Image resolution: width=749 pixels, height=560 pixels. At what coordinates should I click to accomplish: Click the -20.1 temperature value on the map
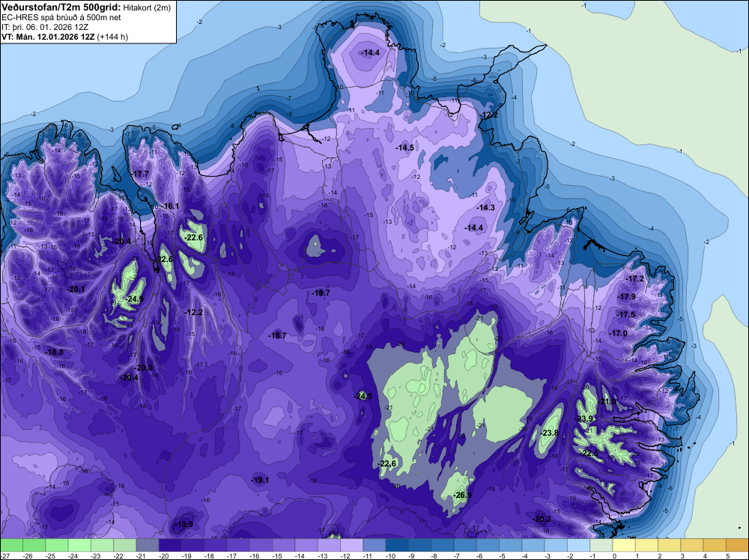pos(76,289)
